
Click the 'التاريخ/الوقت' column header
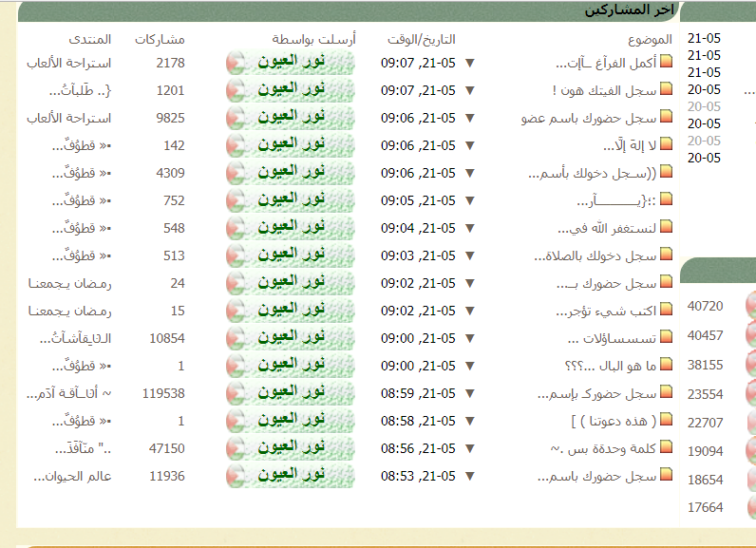[x=422, y=40]
